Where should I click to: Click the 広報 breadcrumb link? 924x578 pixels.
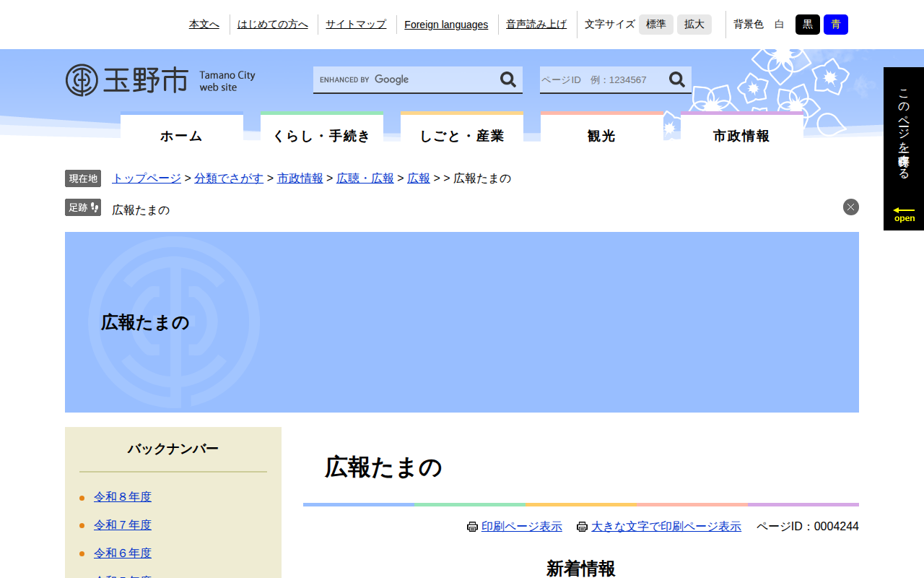click(419, 178)
